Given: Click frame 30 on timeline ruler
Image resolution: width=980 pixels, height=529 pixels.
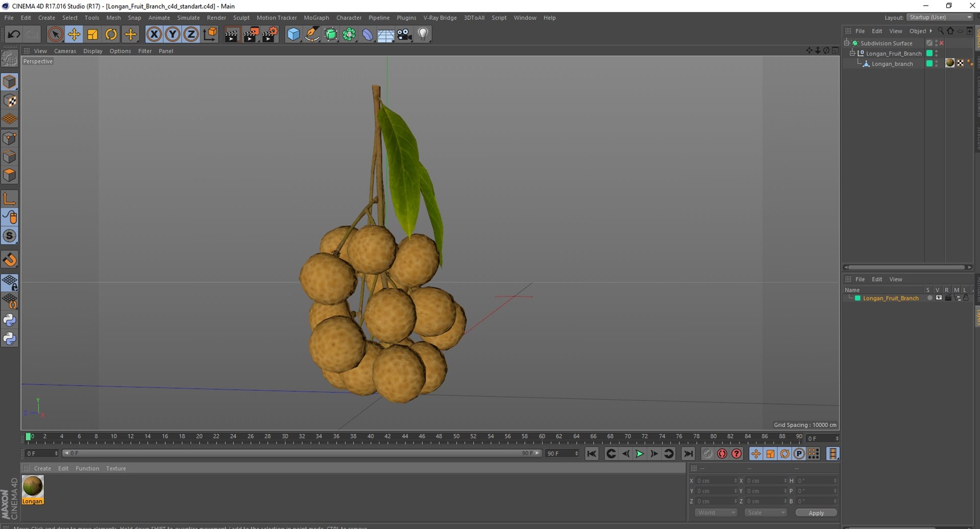Looking at the screenshot, I should coord(285,437).
